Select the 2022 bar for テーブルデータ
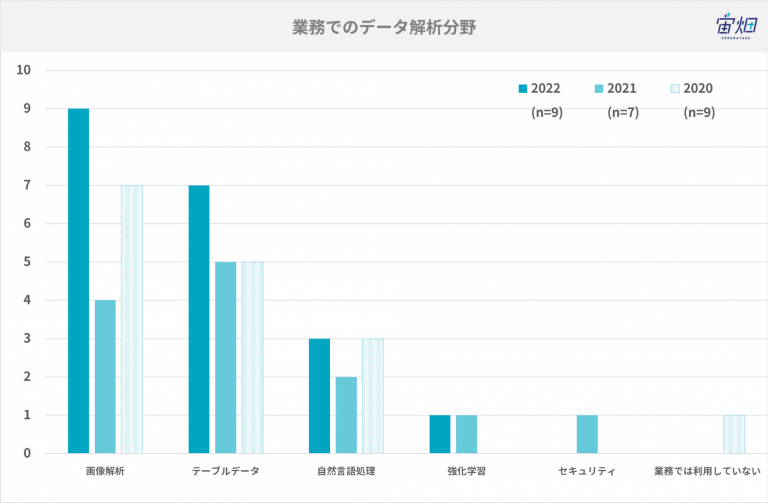 199,319
